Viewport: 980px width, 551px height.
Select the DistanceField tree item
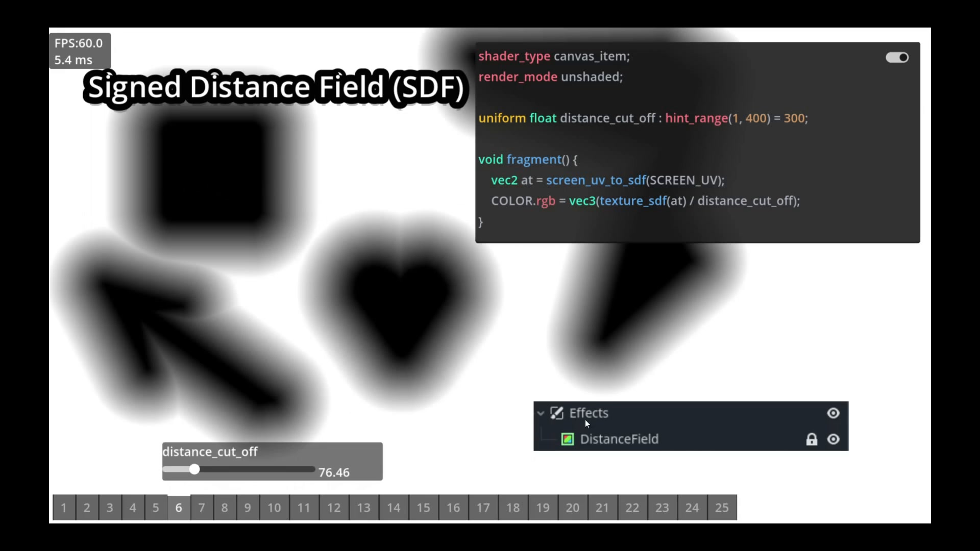pyautogui.click(x=619, y=439)
